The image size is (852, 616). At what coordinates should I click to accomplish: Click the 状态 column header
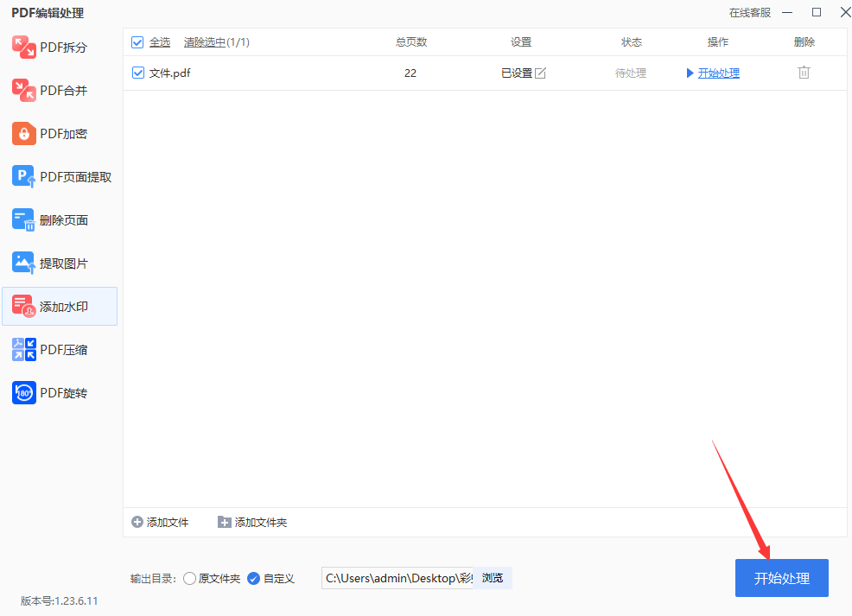tap(632, 42)
